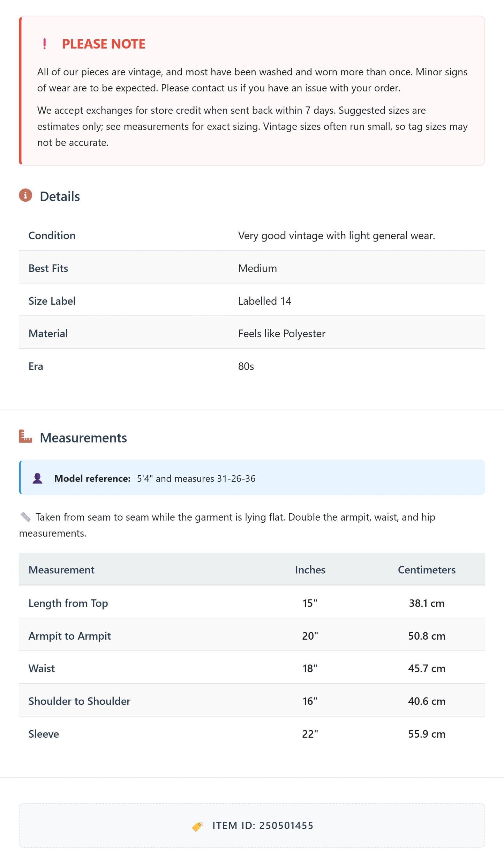504x864 pixels.
Task: Click the Centimeters column header
Action: pyautogui.click(x=427, y=570)
